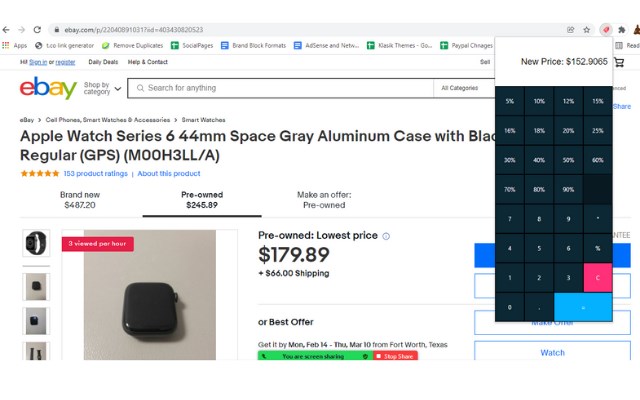Click the eBay logo
The height and width of the screenshot is (400, 640).
pos(48,88)
